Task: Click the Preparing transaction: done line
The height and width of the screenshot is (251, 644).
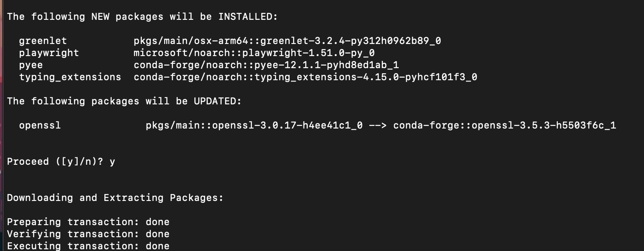Action: (x=88, y=222)
